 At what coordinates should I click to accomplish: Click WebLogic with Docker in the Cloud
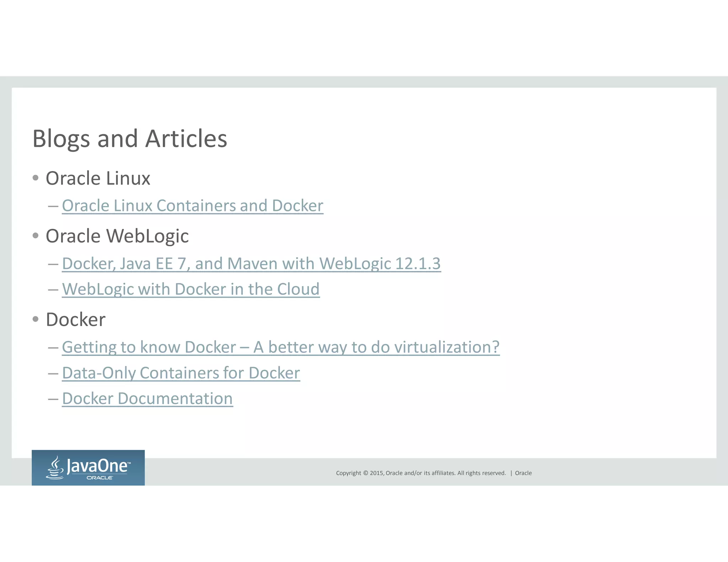(x=191, y=289)
